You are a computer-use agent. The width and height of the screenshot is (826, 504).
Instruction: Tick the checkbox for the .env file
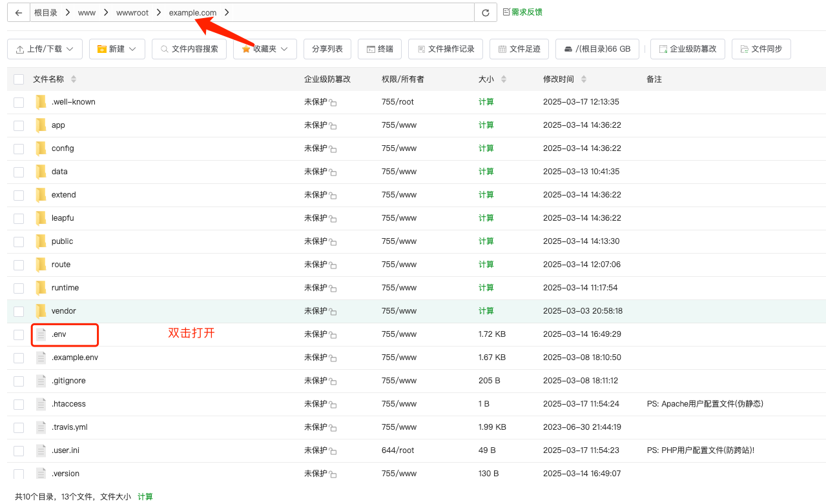(19, 334)
